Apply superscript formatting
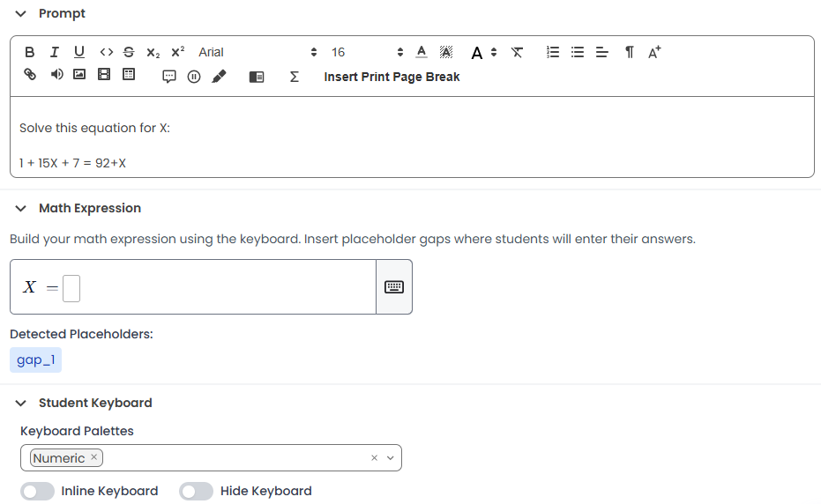This screenshot has width=821, height=504. (x=178, y=52)
